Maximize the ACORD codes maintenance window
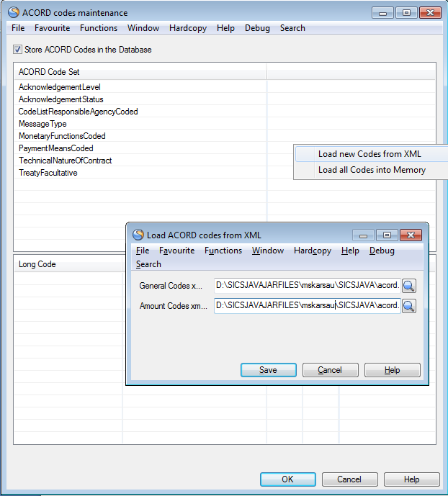The image size is (448, 496). pos(406,13)
